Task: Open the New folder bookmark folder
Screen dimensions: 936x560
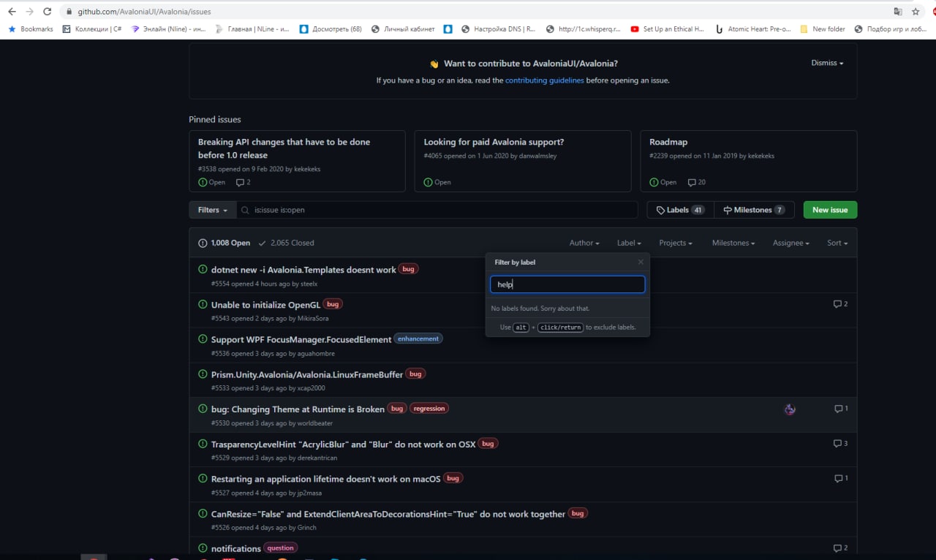Action: pos(823,29)
